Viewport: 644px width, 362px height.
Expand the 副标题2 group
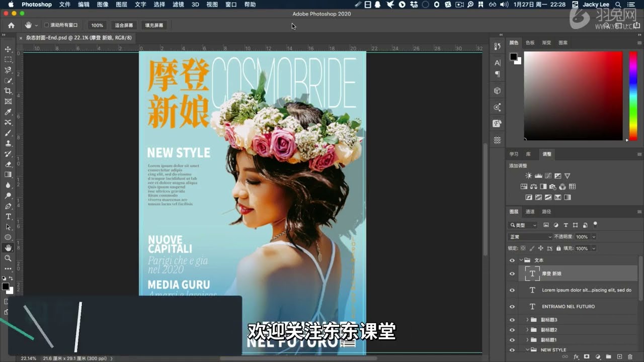pyautogui.click(x=527, y=330)
